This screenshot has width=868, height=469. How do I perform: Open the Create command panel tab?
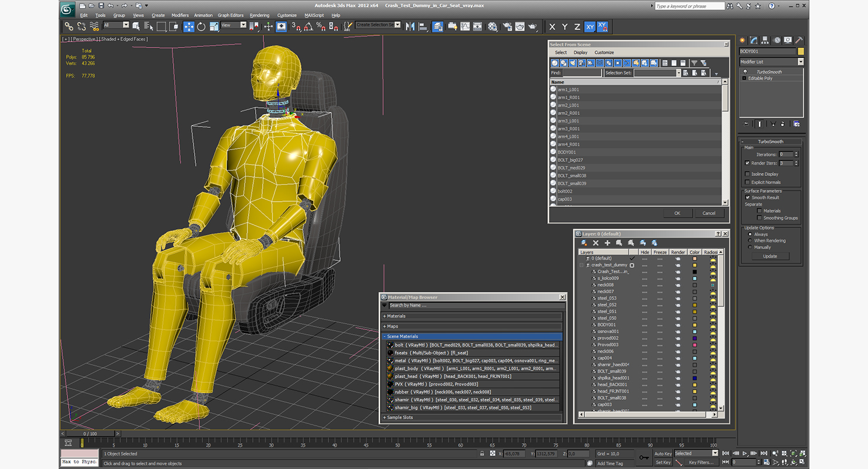(x=742, y=40)
